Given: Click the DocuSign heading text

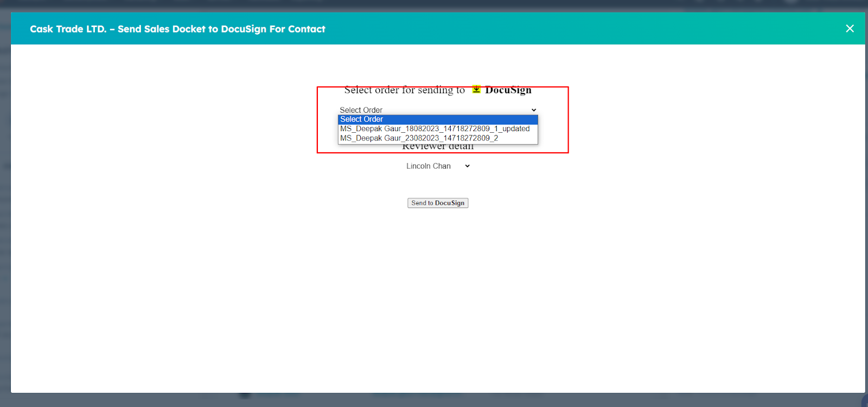Looking at the screenshot, I should (x=508, y=90).
